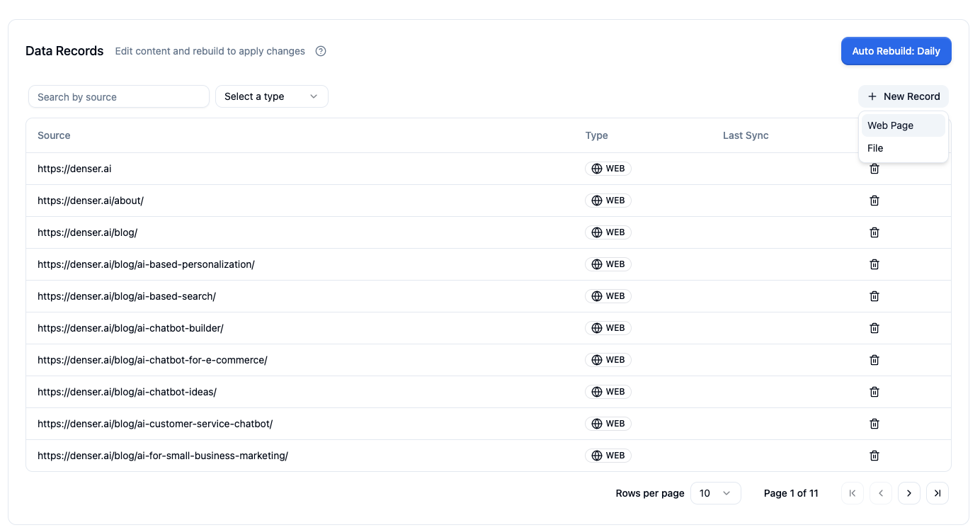Go to the next page
The width and height of the screenshot is (980, 530).
pyautogui.click(x=909, y=493)
